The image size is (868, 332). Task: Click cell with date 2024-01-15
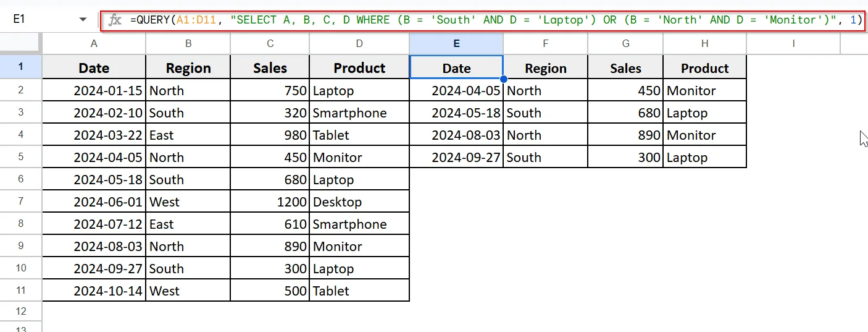click(x=94, y=90)
